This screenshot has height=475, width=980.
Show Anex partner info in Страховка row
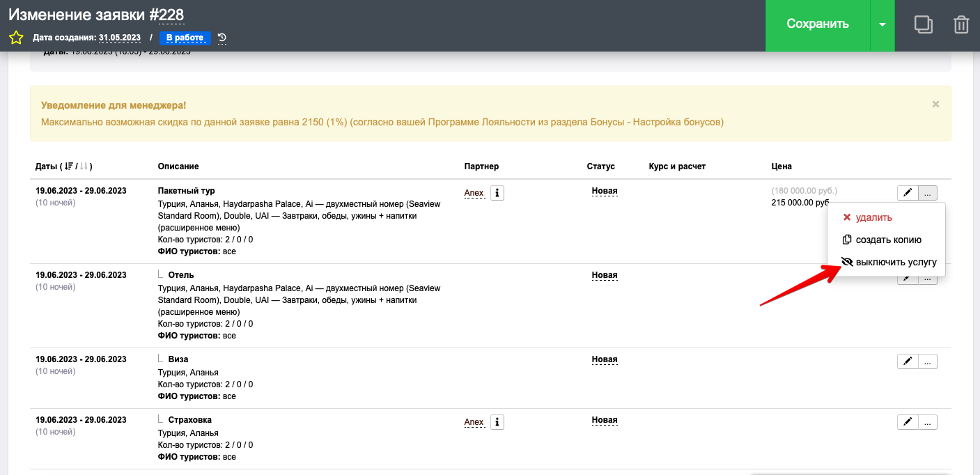tap(497, 422)
